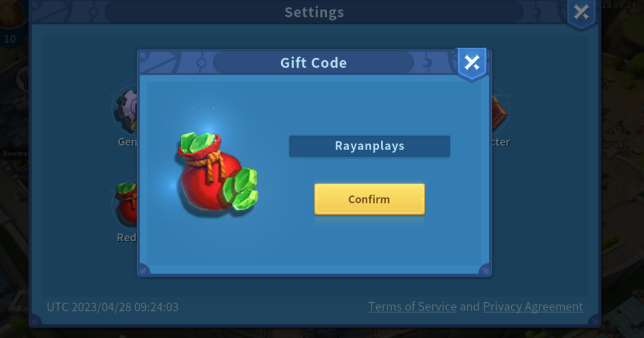Viewport: 644px width, 338px height.
Task: Confirm the entered gift code
Action: click(x=369, y=199)
